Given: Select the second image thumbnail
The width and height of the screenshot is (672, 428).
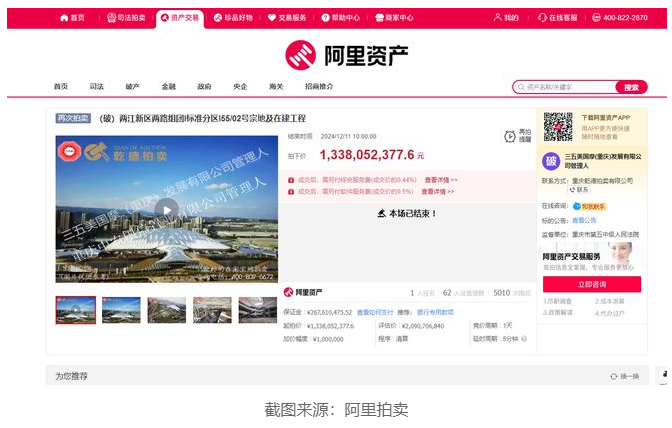Looking at the screenshot, I should [x=121, y=310].
